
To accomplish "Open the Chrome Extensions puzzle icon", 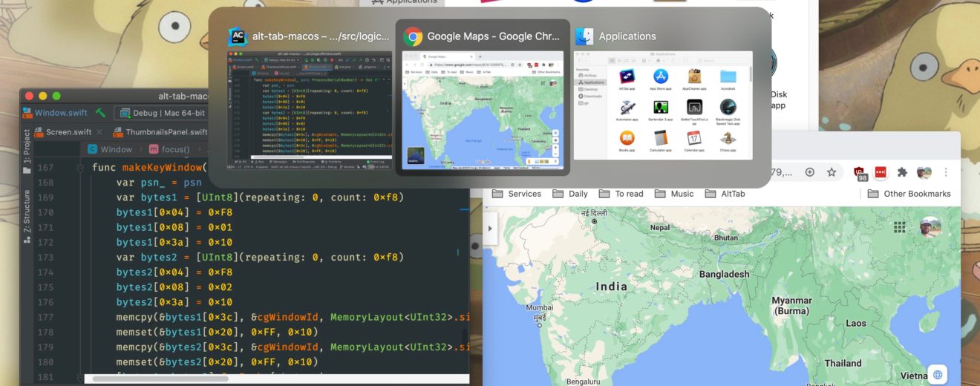I will pos(902,171).
